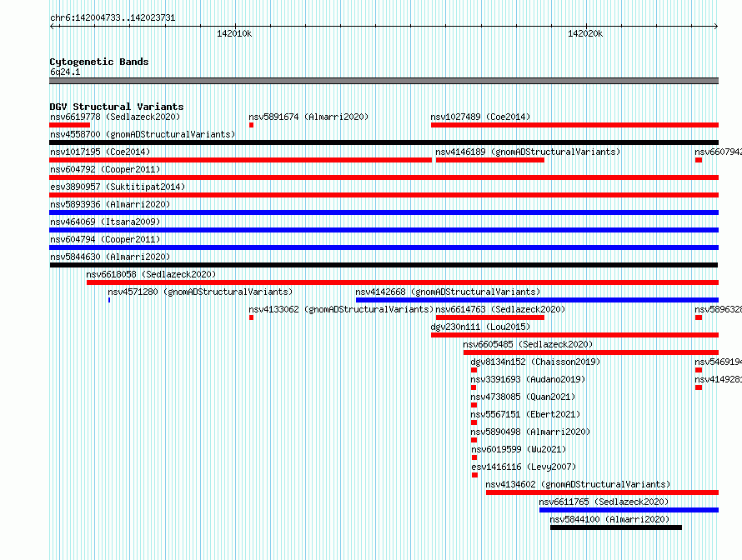Click the nsv5844100 black variant bar
The width and height of the screenshot is (742, 560).
point(616,527)
